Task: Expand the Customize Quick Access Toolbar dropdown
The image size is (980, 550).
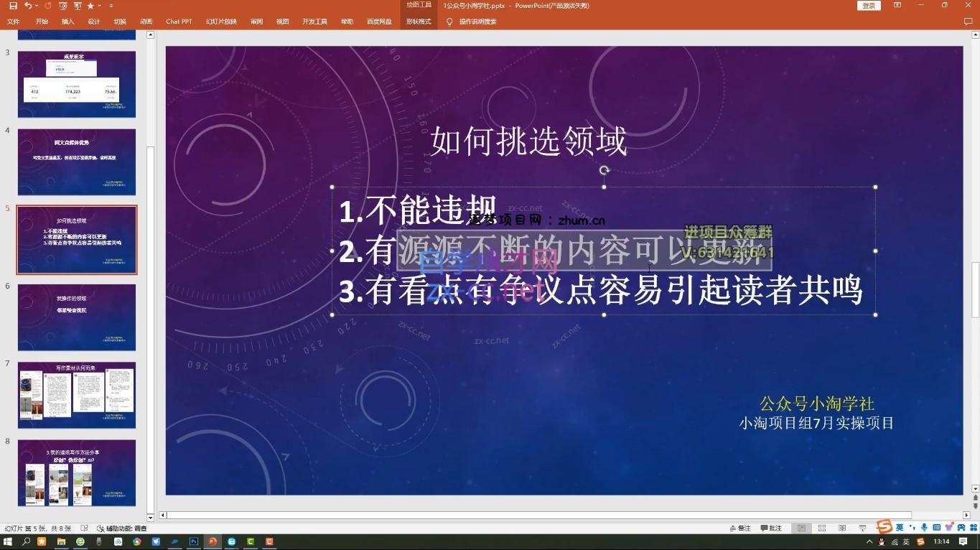Action: [111, 6]
